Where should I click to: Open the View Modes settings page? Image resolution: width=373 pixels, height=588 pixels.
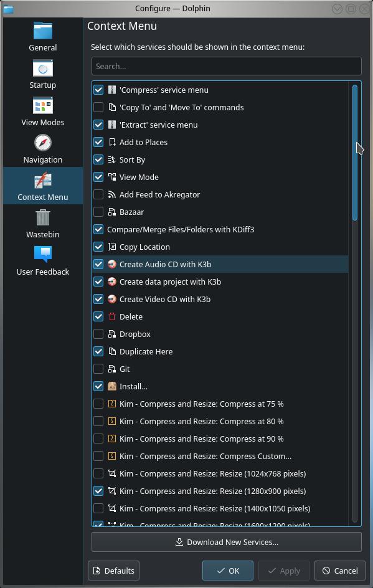(43, 111)
